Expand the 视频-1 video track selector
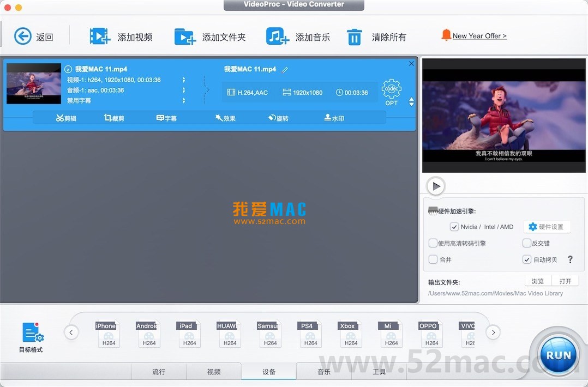The image size is (588, 387). click(x=184, y=80)
